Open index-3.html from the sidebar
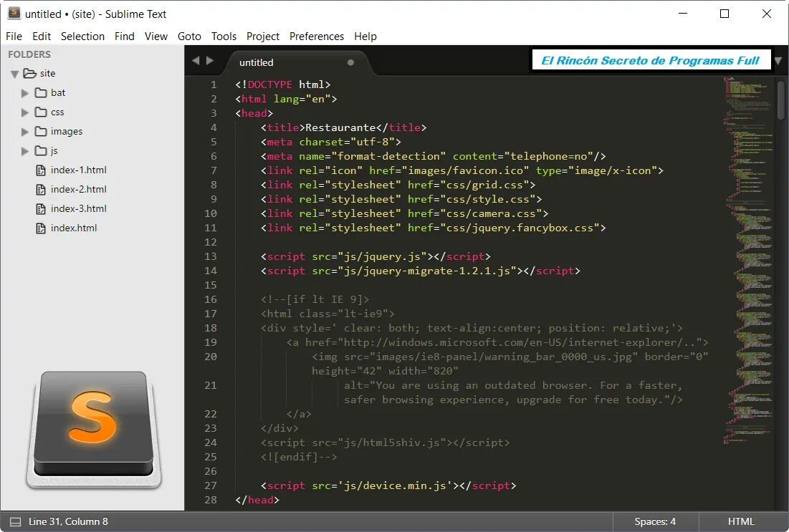 coord(79,208)
